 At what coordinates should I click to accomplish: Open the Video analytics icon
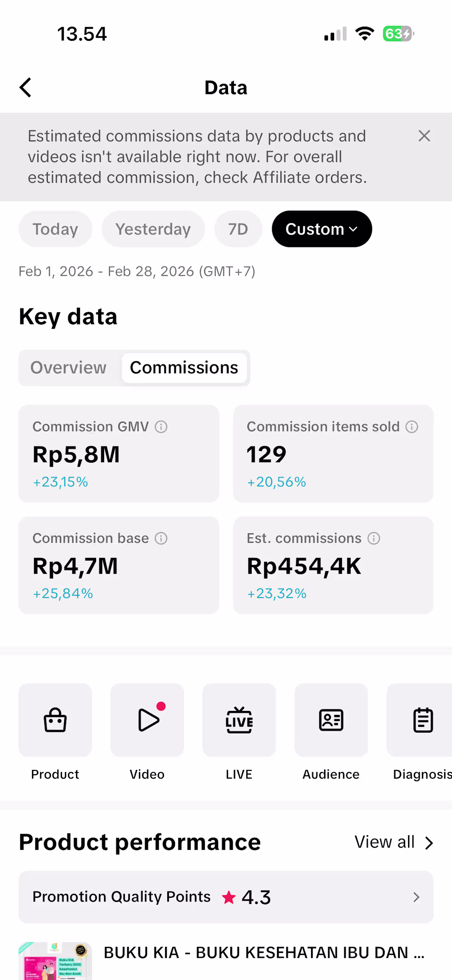pos(147,720)
